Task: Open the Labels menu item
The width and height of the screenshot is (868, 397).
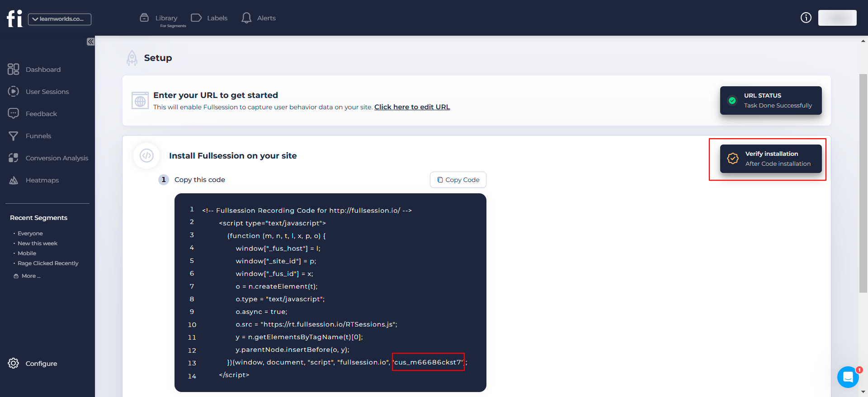Action: [x=217, y=18]
